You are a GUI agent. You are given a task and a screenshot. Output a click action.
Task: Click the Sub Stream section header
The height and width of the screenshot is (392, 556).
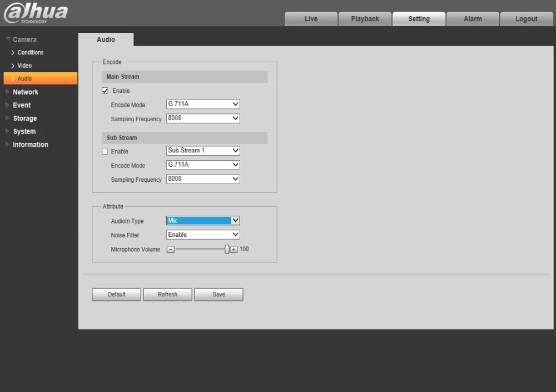click(185, 138)
